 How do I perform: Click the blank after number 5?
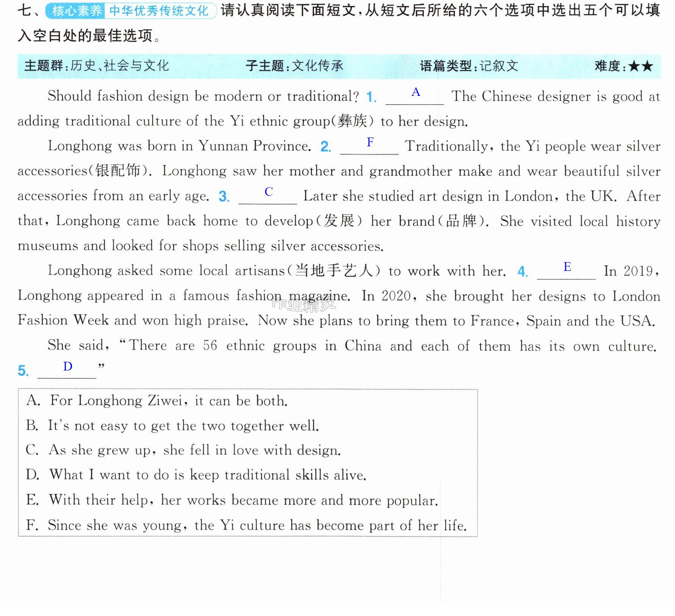click(67, 371)
